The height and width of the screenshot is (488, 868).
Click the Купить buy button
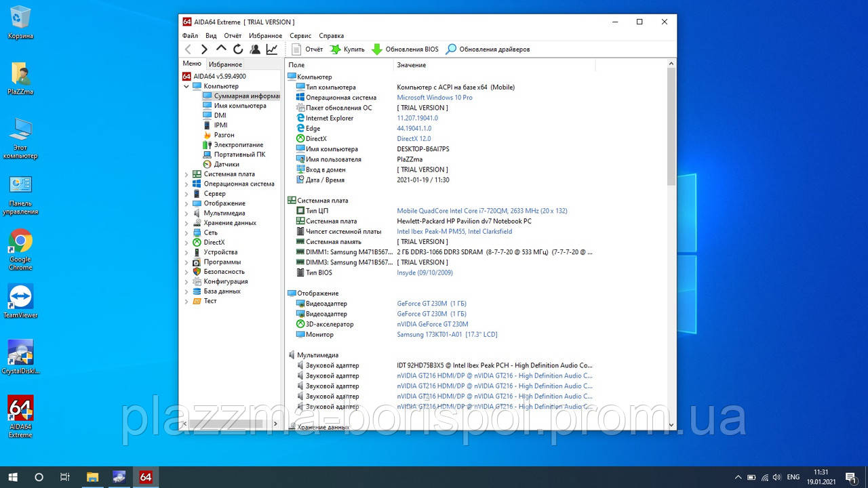point(347,49)
